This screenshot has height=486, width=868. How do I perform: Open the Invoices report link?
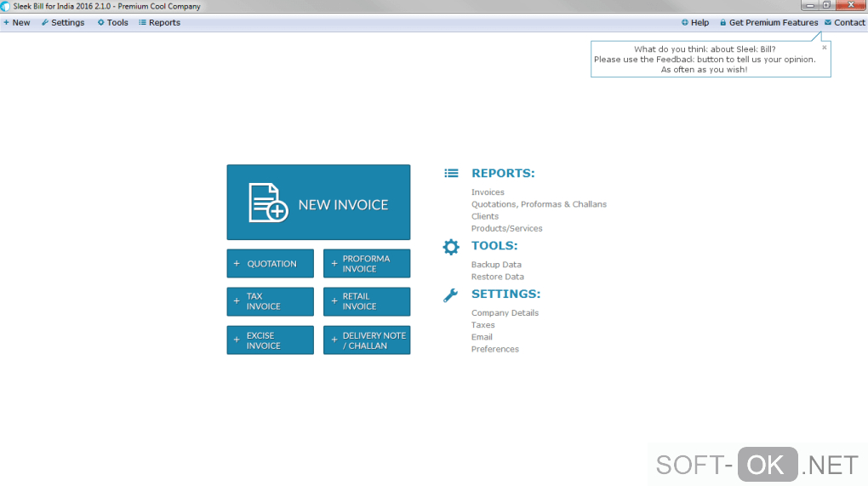point(488,192)
